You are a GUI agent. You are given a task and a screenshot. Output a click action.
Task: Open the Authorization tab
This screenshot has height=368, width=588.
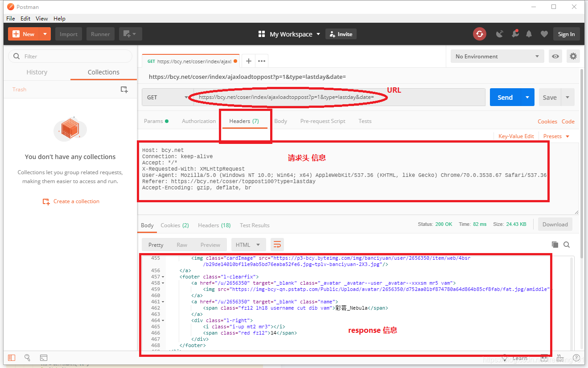(x=199, y=121)
